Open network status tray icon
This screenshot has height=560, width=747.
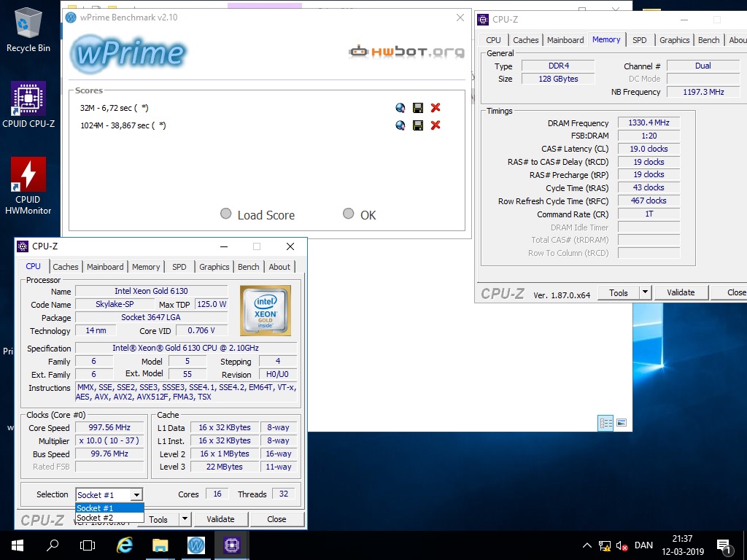605,545
